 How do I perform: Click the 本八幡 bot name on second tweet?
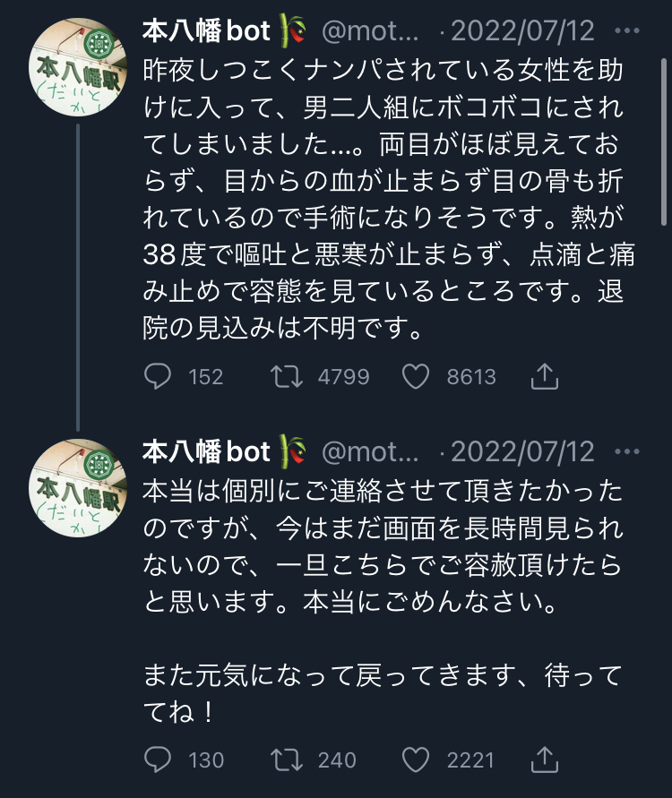coord(207,452)
